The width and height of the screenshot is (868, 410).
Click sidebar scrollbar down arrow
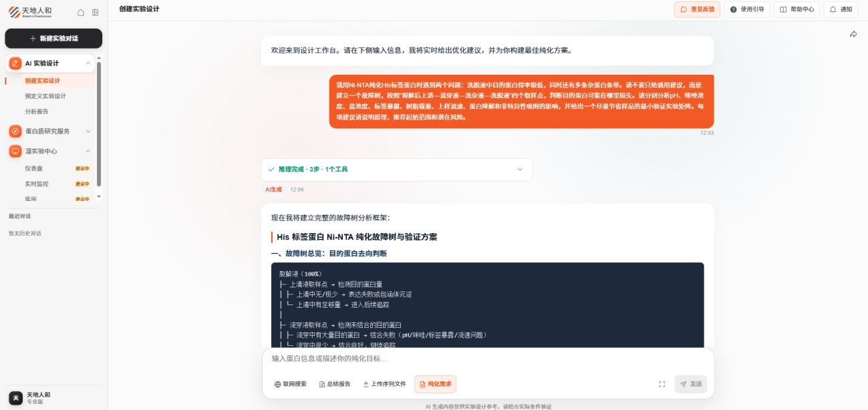pyautogui.click(x=99, y=196)
